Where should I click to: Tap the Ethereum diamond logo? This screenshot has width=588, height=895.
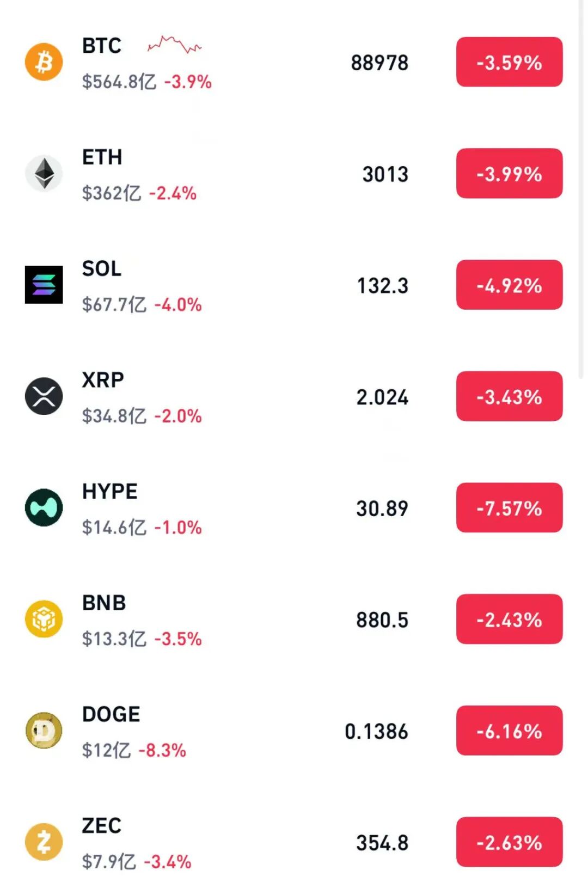[44, 174]
